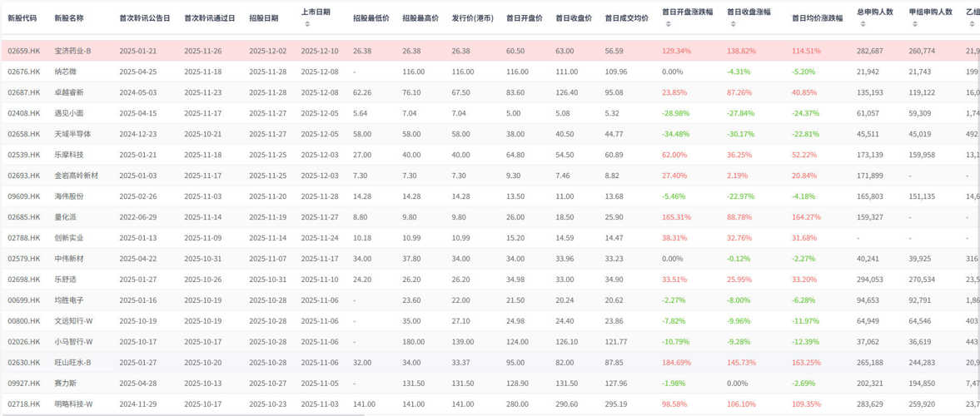The width and height of the screenshot is (980, 416).
Task: Select stock code 02788.HK
Action: [x=24, y=237]
